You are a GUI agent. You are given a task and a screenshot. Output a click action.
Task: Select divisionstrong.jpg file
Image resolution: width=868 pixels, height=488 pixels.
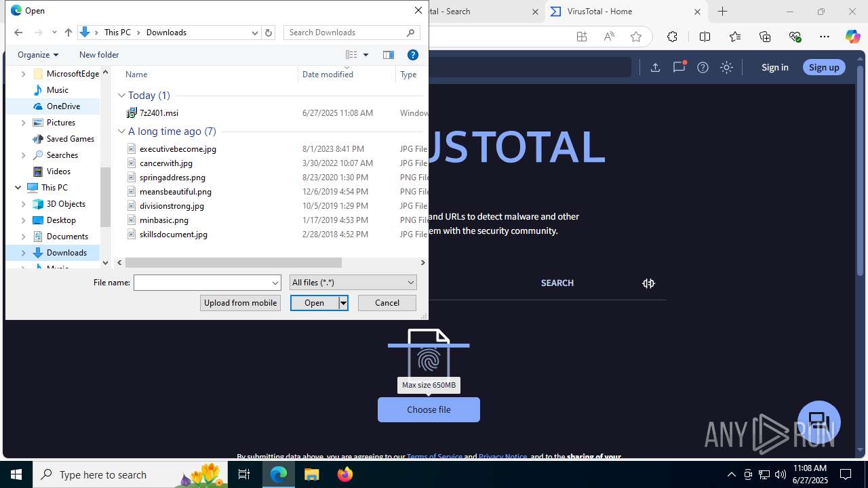172,206
